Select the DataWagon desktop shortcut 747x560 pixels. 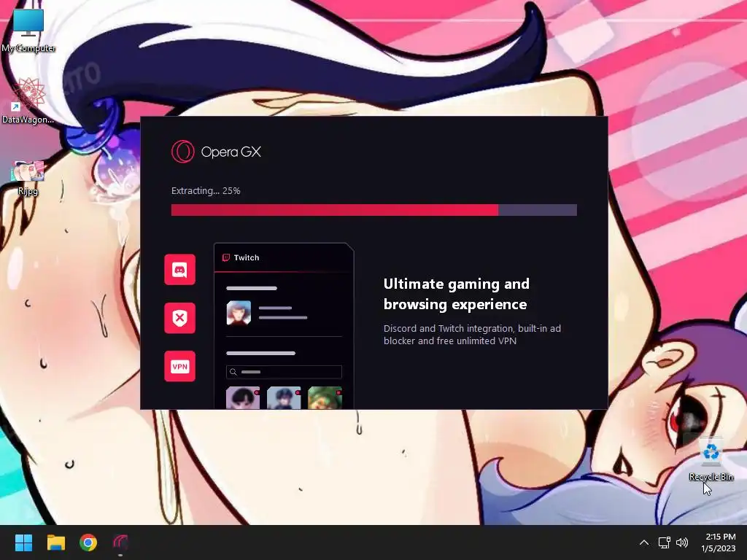[28, 101]
